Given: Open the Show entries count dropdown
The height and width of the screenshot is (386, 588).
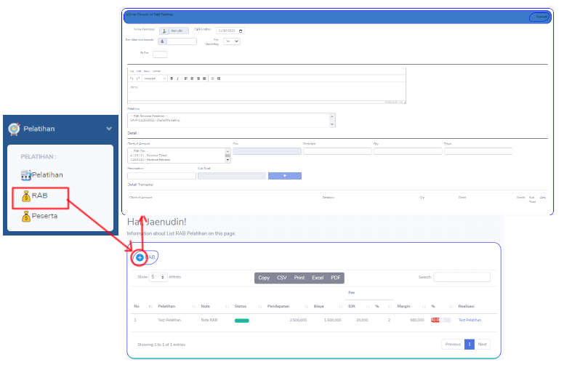Looking at the screenshot, I should (x=158, y=277).
